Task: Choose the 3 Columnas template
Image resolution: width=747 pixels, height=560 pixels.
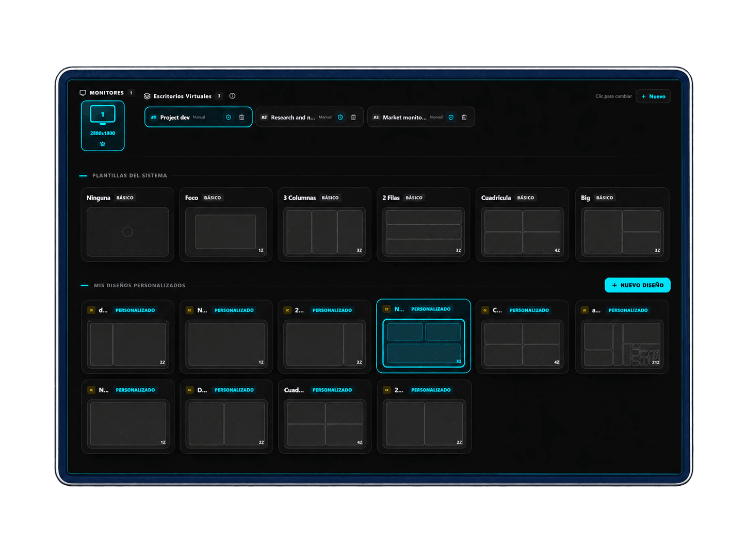Action: (x=324, y=224)
